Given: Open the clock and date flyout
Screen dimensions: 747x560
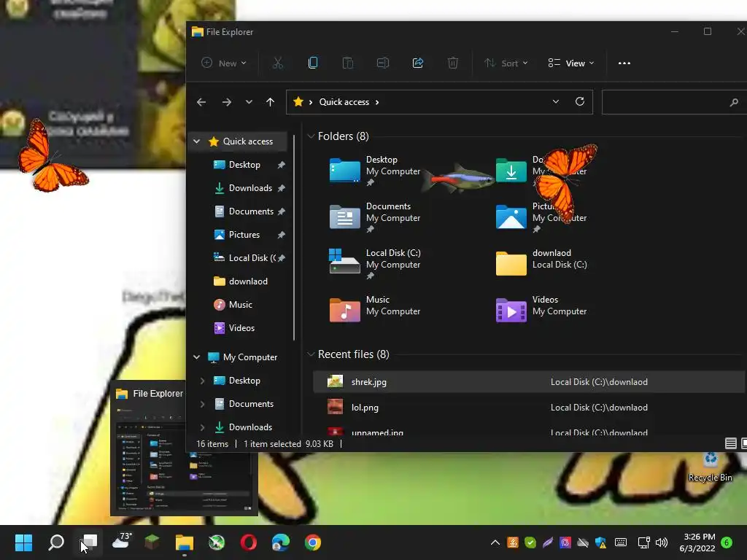Looking at the screenshot, I should [x=697, y=542].
